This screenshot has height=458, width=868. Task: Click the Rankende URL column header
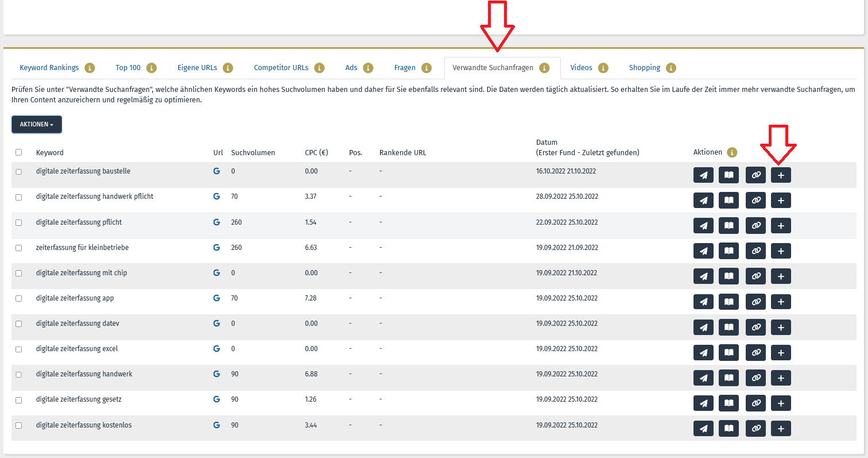pos(403,153)
